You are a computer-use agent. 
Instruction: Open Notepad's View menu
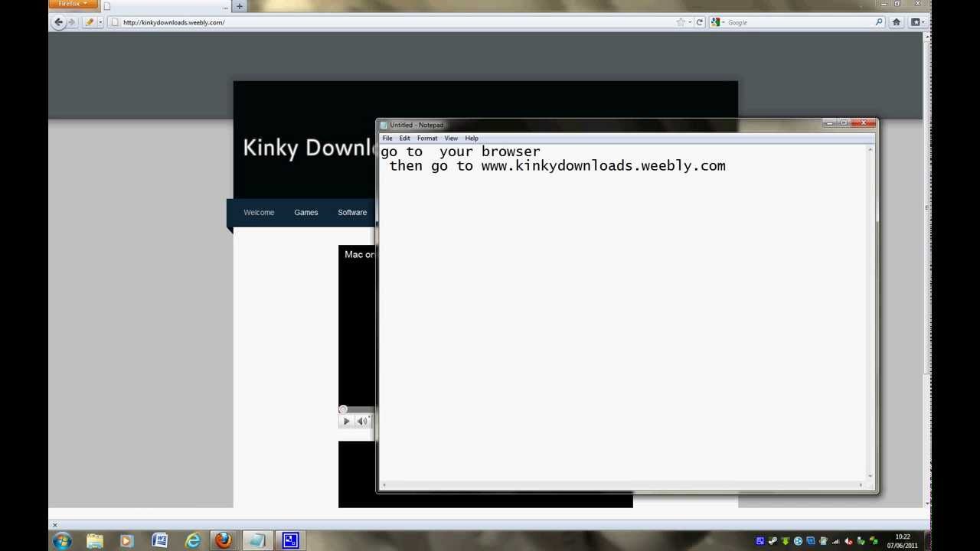click(451, 139)
